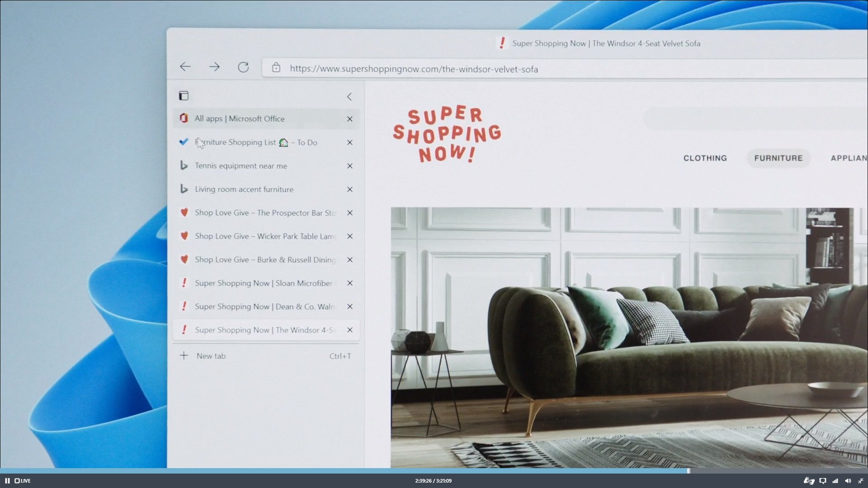
Task: Click the LIVE indicator in player bar
Action: point(23,481)
